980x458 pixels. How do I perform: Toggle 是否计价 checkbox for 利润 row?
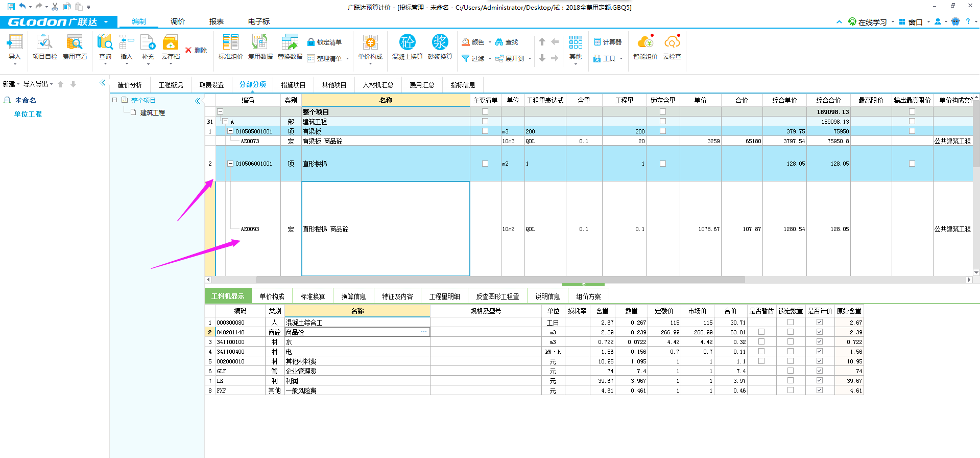point(820,380)
